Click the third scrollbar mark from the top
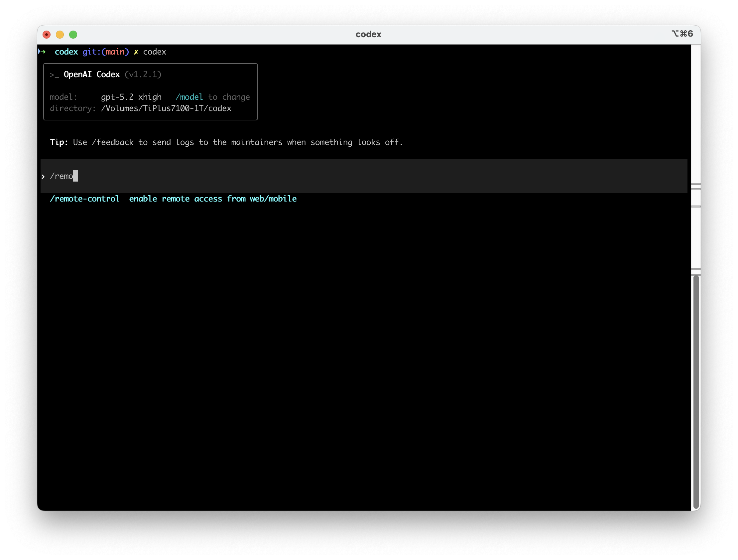Viewport: 738px width, 560px height. pos(696,207)
